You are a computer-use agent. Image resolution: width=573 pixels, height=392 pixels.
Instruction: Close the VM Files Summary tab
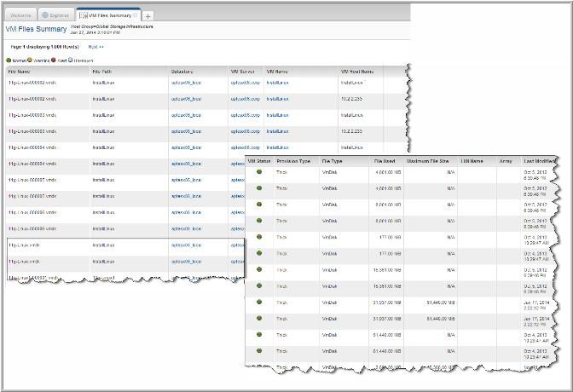[136, 15]
